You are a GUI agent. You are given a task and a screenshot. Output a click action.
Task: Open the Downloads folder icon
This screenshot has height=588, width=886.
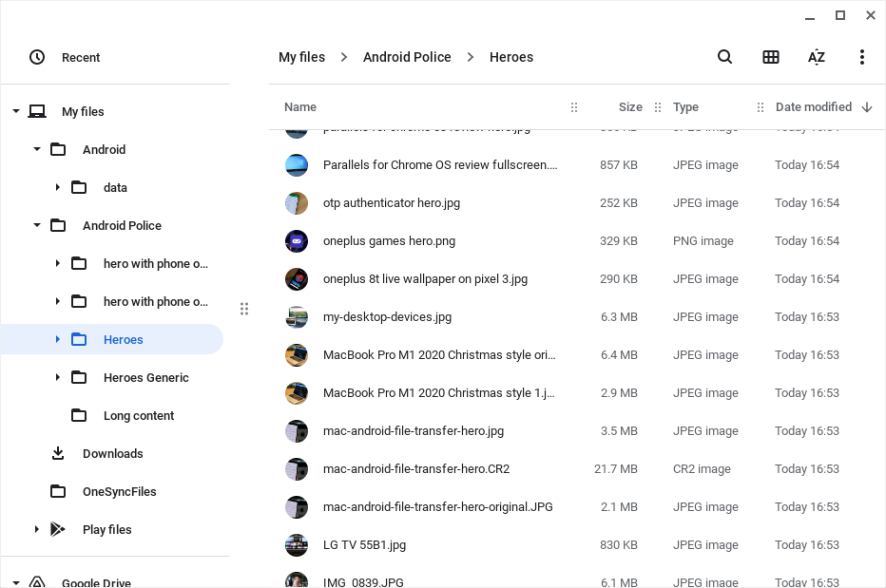click(x=58, y=453)
